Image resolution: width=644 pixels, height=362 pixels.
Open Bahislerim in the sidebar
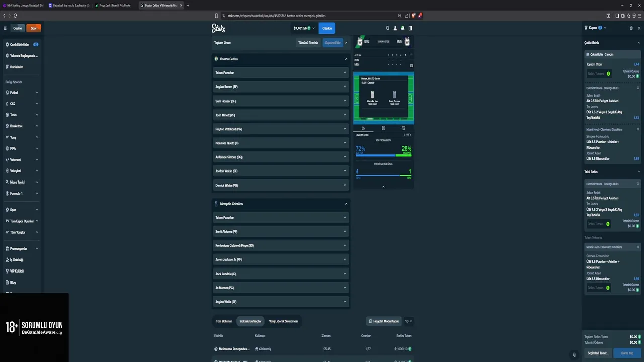point(22,67)
